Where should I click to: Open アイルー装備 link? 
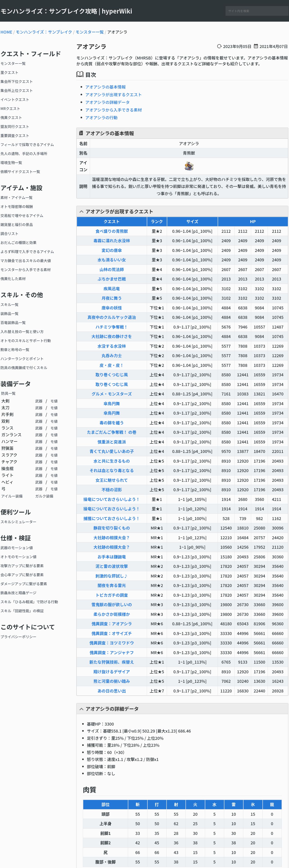coord(12,496)
